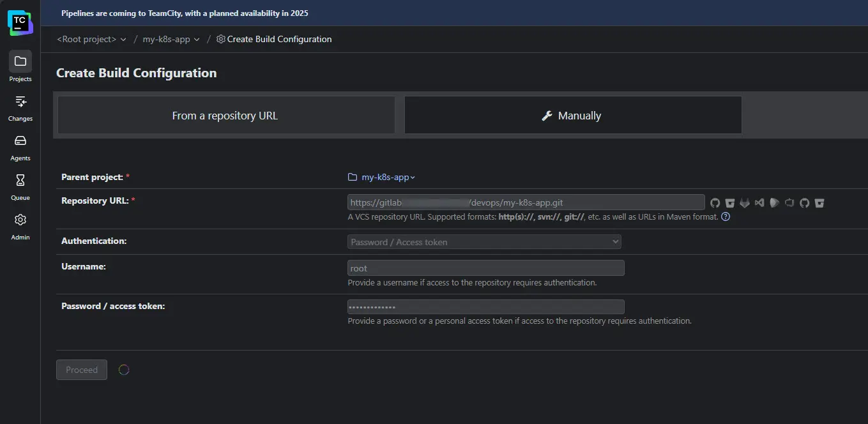Click into the Username field
Viewport: 868px width, 424px height.
click(485, 268)
